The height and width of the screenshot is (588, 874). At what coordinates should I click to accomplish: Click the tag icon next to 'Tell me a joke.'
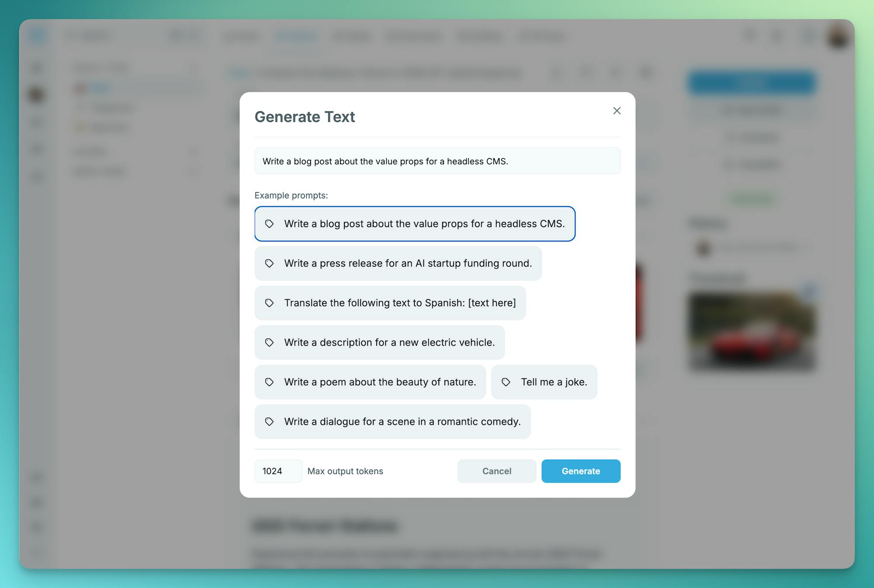[x=506, y=382]
